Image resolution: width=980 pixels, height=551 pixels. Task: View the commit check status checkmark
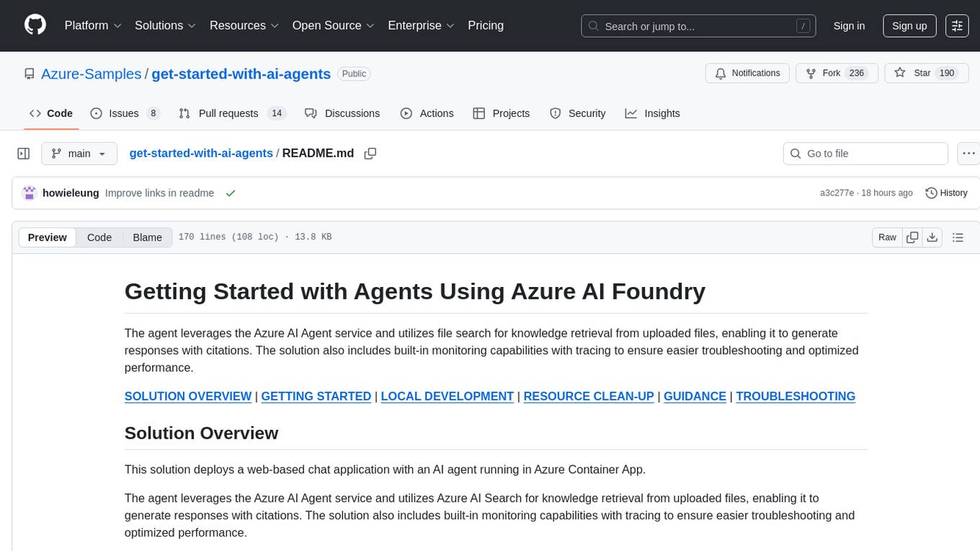(x=231, y=193)
